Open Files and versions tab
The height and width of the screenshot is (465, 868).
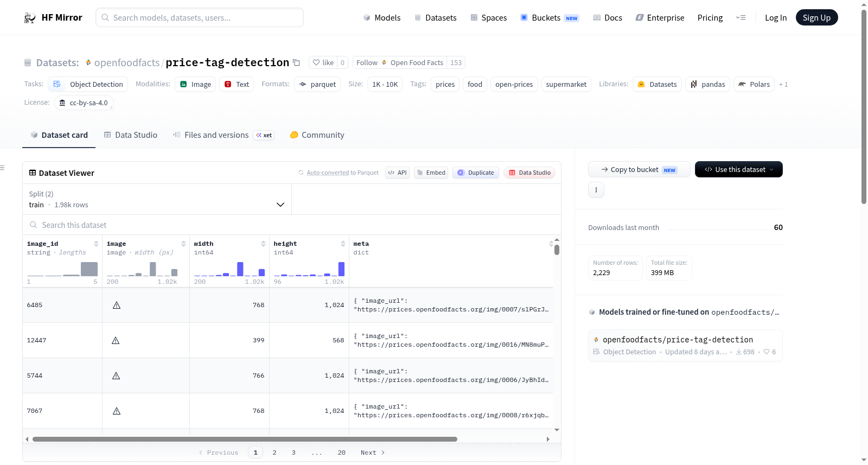click(x=223, y=135)
